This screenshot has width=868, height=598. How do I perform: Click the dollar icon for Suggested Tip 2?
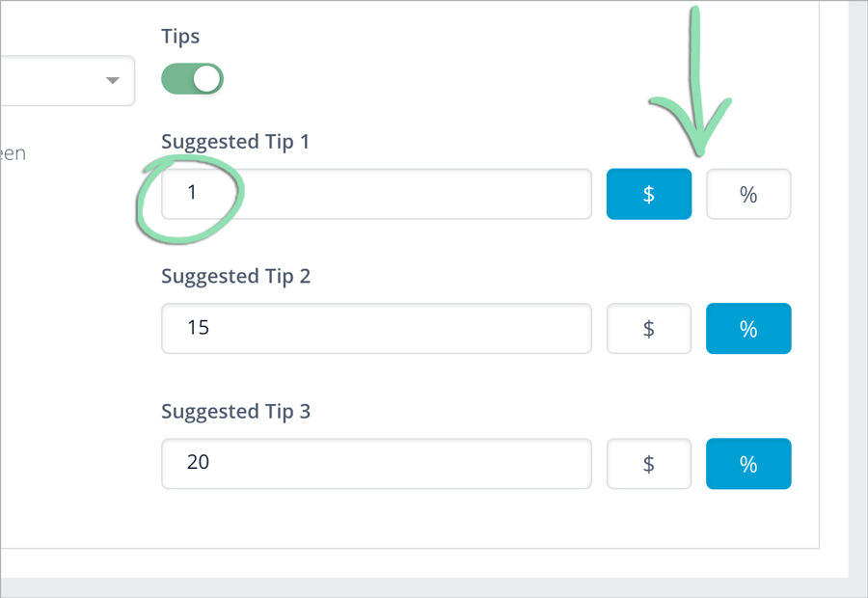[648, 329]
